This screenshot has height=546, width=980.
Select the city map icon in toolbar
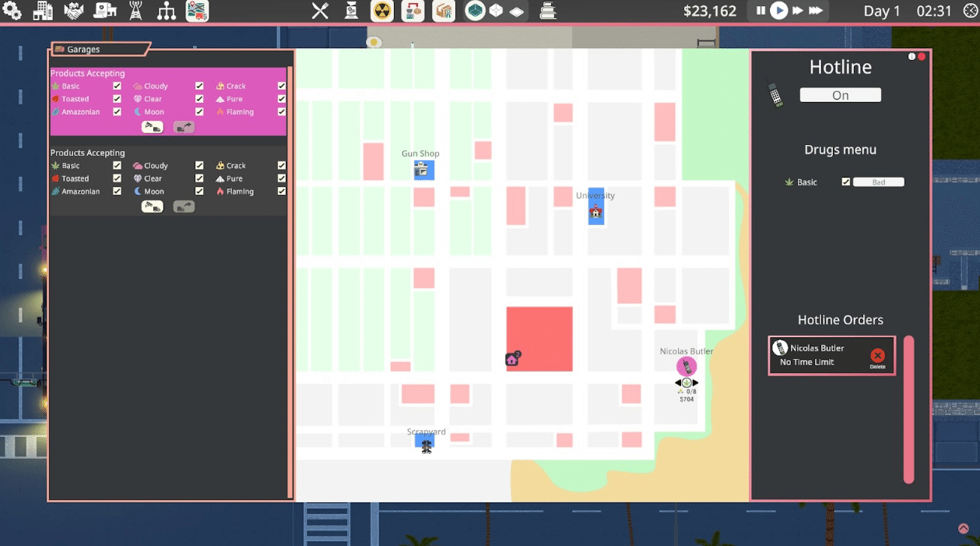tap(197, 11)
